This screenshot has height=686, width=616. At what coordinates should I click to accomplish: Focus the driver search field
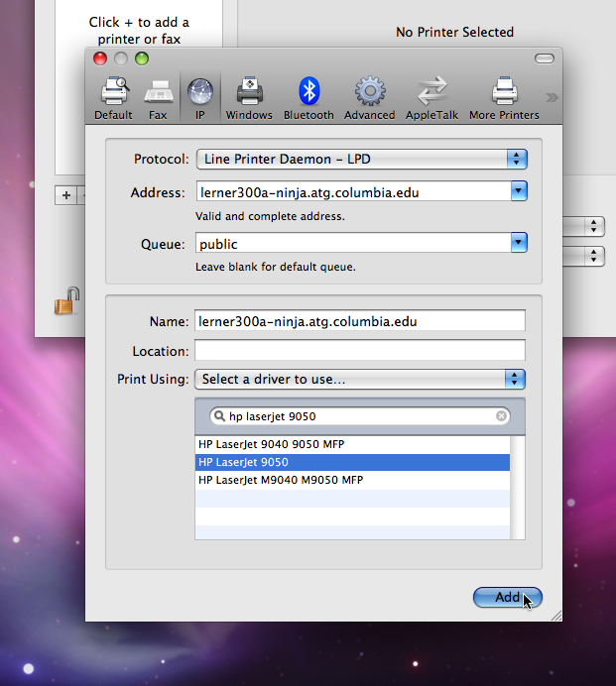tap(360, 416)
